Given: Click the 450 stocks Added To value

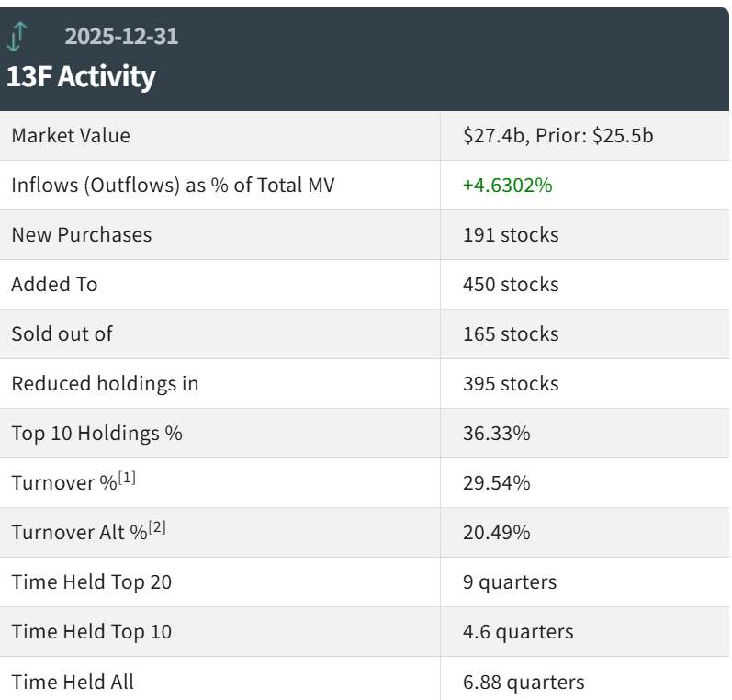Looking at the screenshot, I should tap(511, 285).
